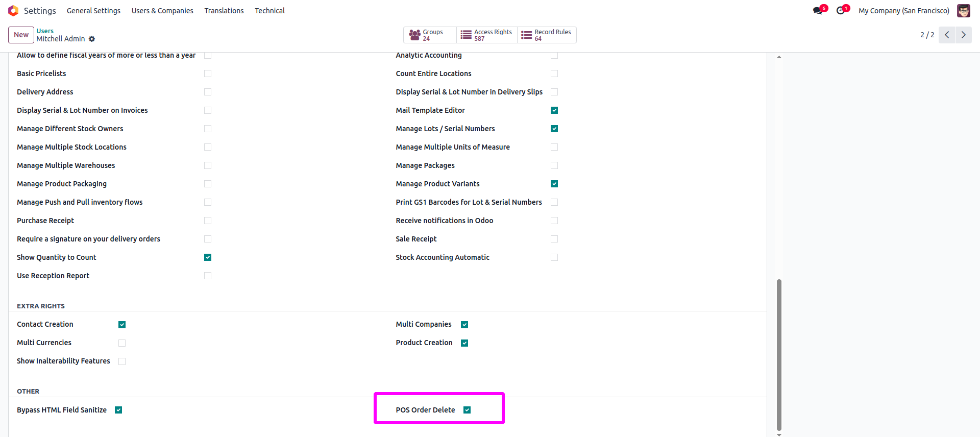Open the Record Rules stat button
980x437 pixels.
coord(547,35)
